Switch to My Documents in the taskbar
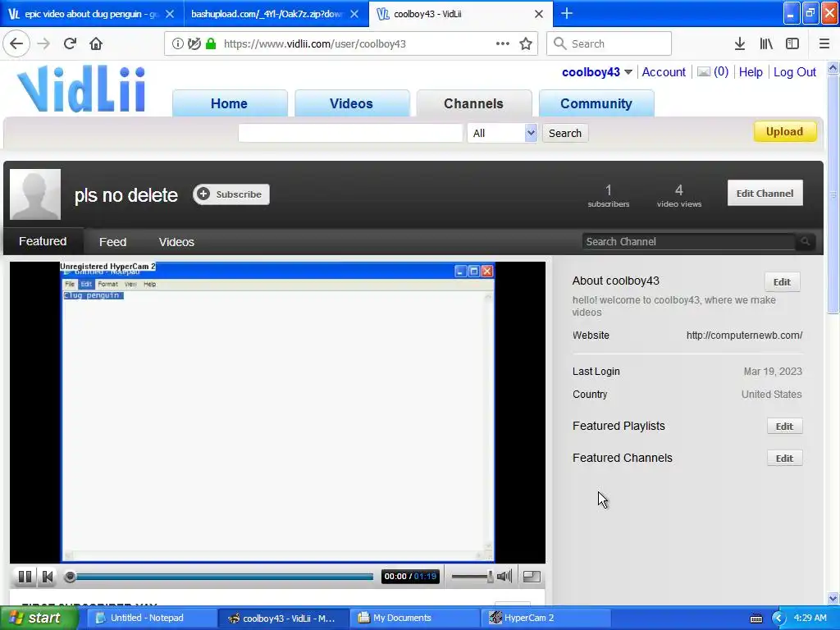 point(413,618)
